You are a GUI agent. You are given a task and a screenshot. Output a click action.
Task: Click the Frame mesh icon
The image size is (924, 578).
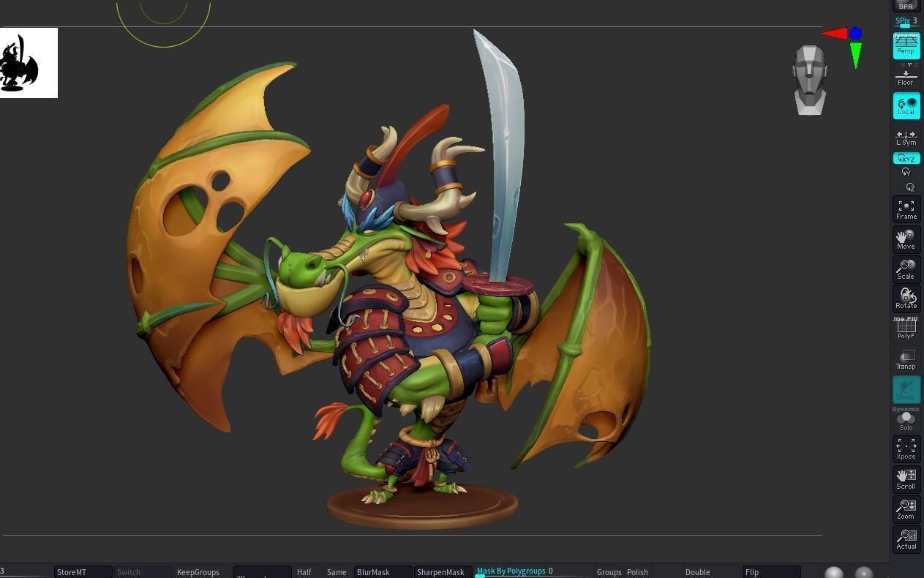click(906, 209)
